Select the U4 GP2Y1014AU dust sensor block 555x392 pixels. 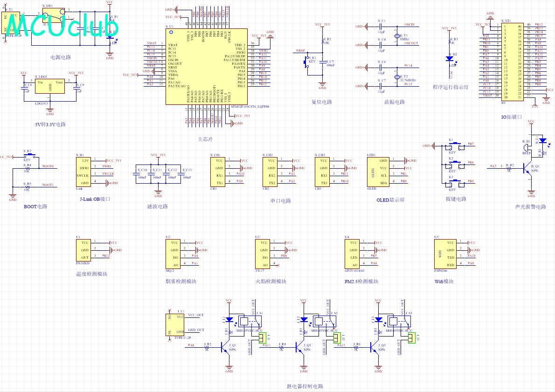click(352, 254)
